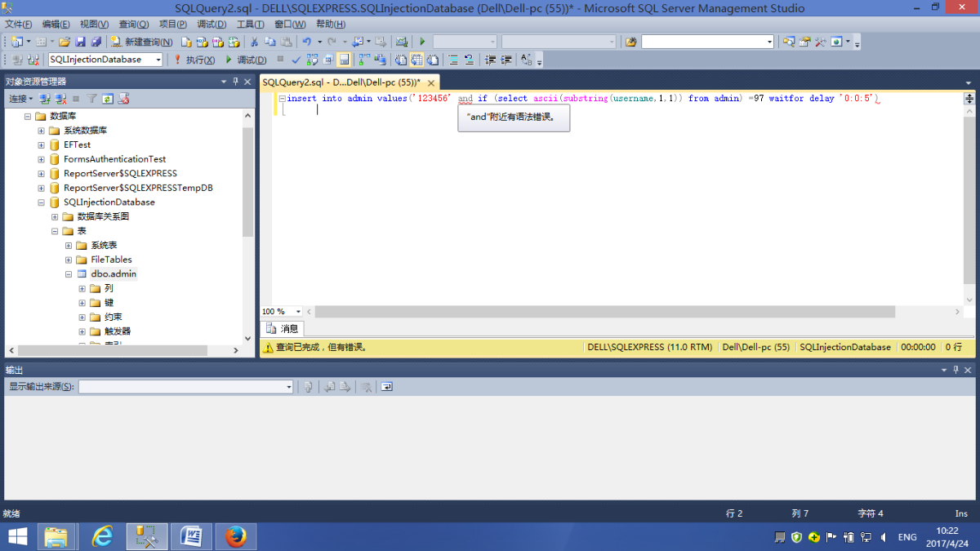The image size is (980, 551).
Task: Click the Open File folder icon
Action: click(64, 42)
